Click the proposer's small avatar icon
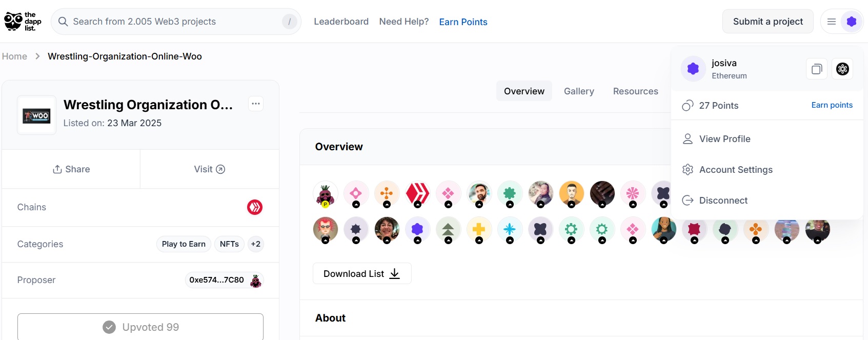The width and height of the screenshot is (868, 340). click(255, 281)
